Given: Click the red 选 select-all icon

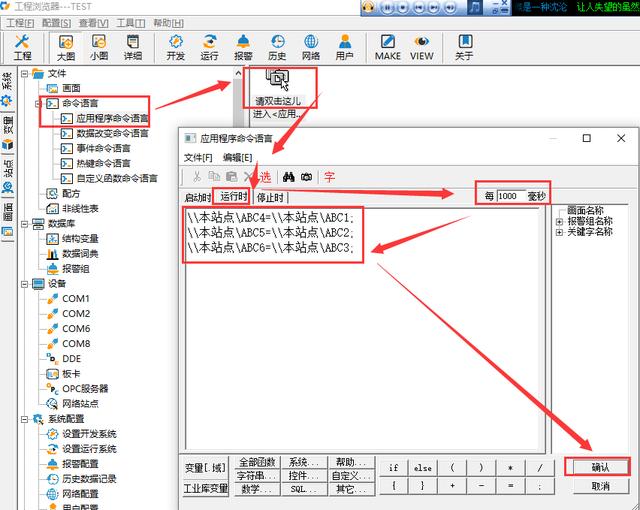Looking at the screenshot, I should click(265, 177).
